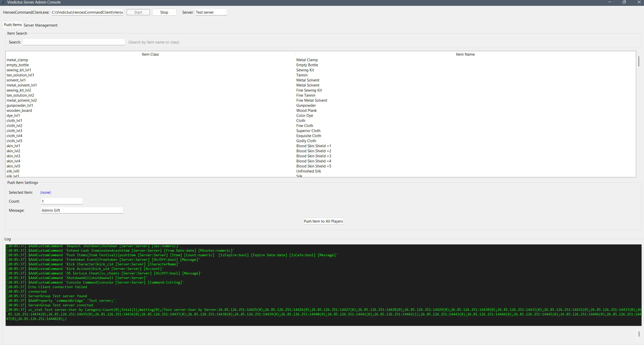Click the Exquisite Cloth item name
The width and height of the screenshot is (644, 345).
[309, 136]
